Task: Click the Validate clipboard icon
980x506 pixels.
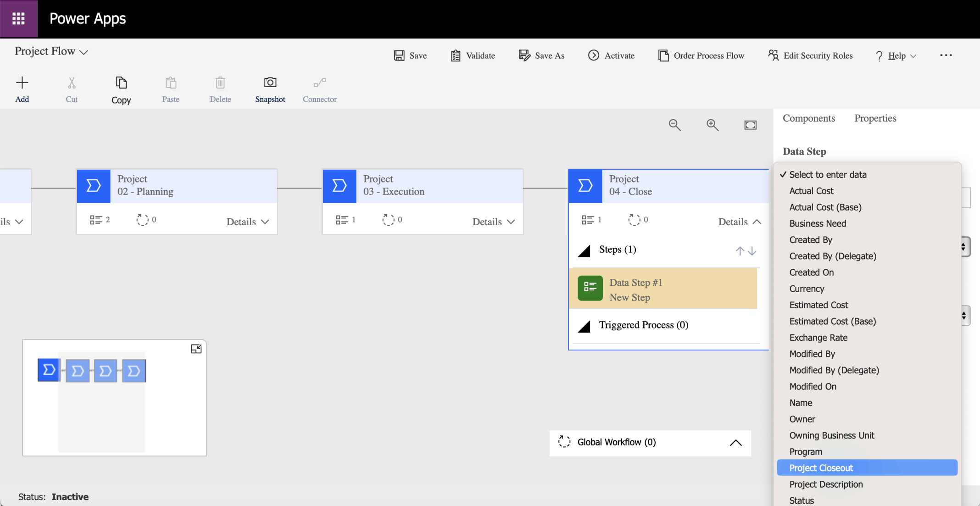Action: [x=455, y=56]
